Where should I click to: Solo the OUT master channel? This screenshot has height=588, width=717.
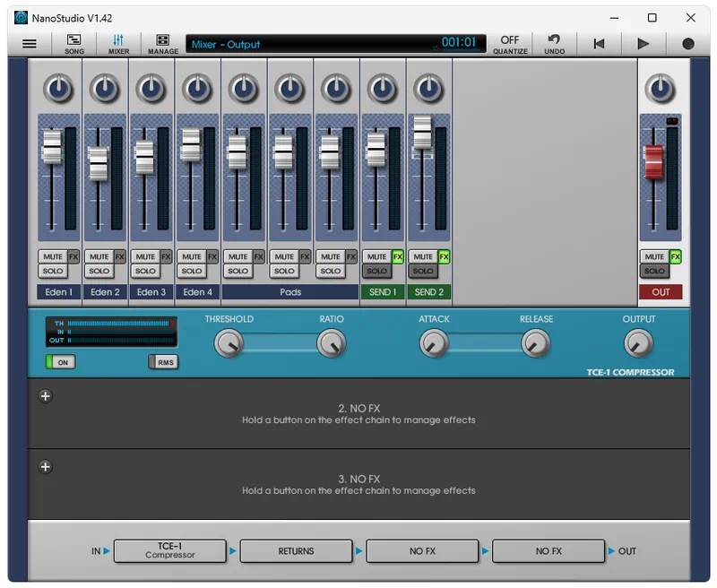pyautogui.click(x=654, y=271)
